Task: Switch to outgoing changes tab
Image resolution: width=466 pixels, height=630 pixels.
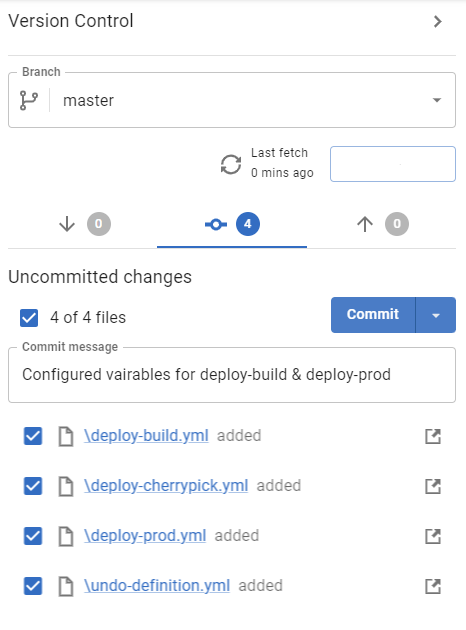Action: tap(382, 224)
